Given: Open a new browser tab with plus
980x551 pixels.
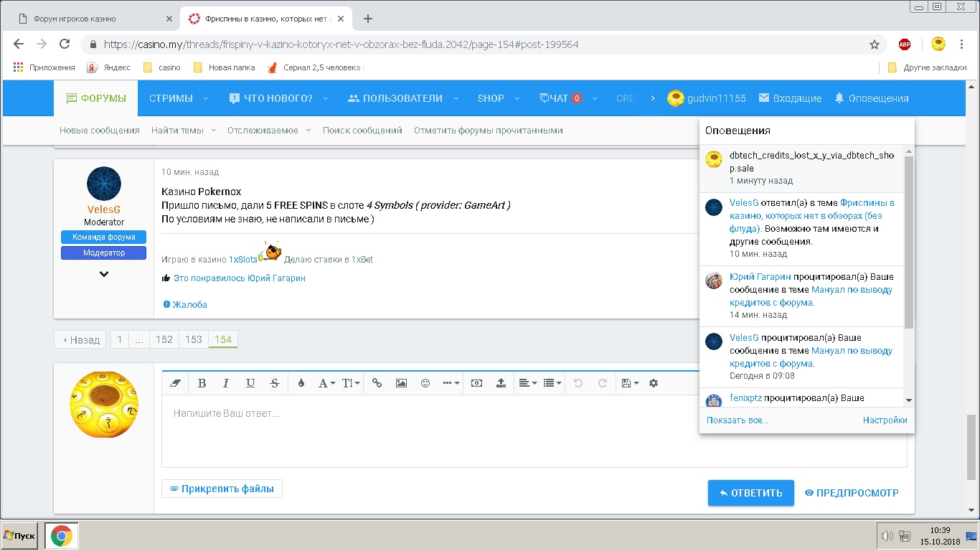Looking at the screenshot, I should (x=368, y=19).
